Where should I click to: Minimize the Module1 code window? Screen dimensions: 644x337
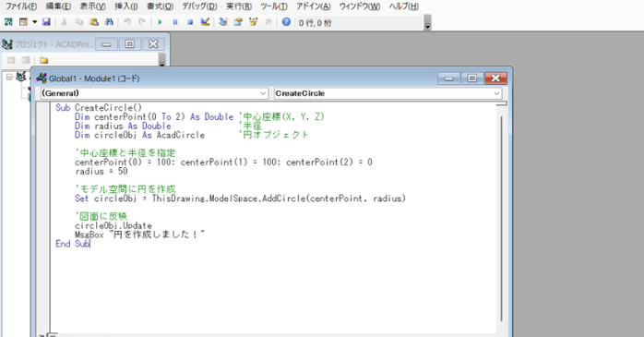pyautogui.click(x=448, y=78)
